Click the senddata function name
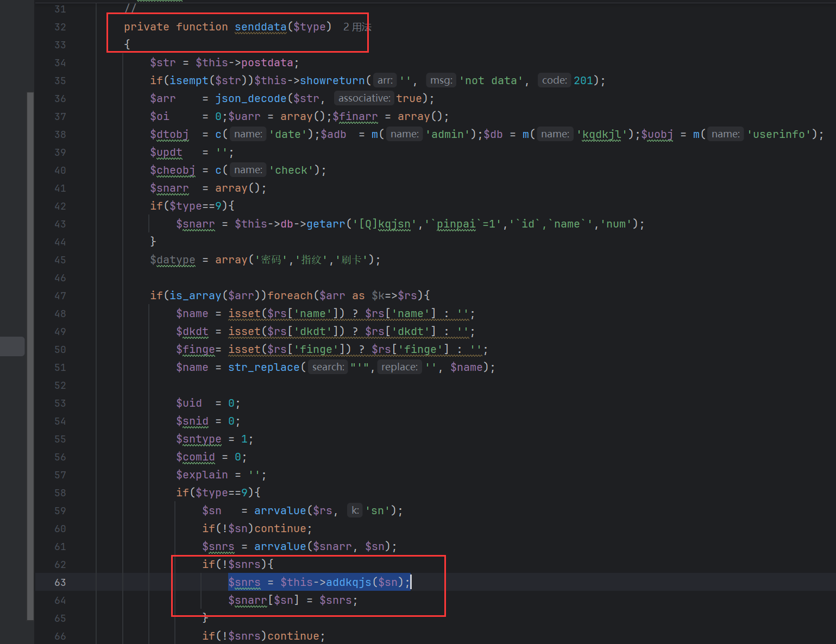This screenshot has height=644, width=836. pyautogui.click(x=260, y=27)
